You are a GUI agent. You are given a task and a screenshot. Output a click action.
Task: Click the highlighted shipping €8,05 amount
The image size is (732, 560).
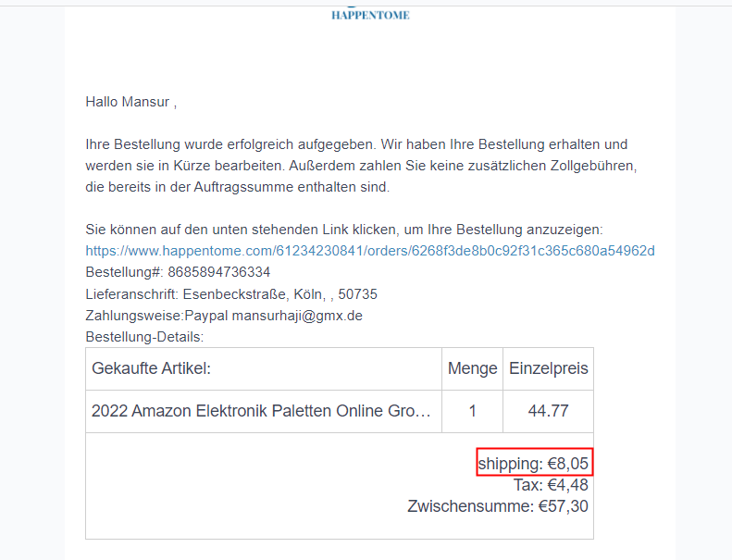click(534, 463)
